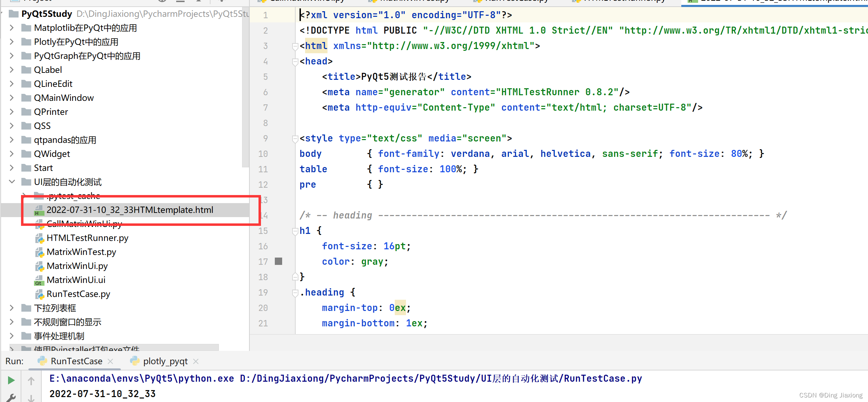Close the RunTestCase run tab
The height and width of the screenshot is (402, 868).
[110, 361]
